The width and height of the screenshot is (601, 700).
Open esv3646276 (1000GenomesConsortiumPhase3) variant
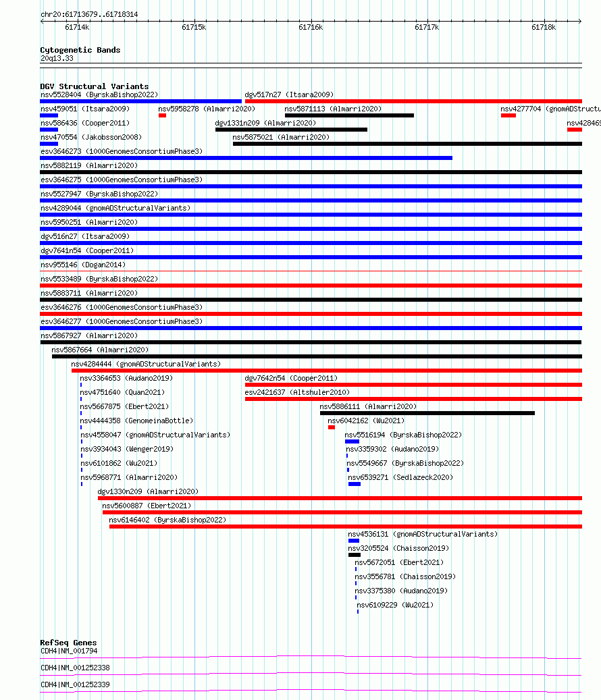(x=122, y=308)
